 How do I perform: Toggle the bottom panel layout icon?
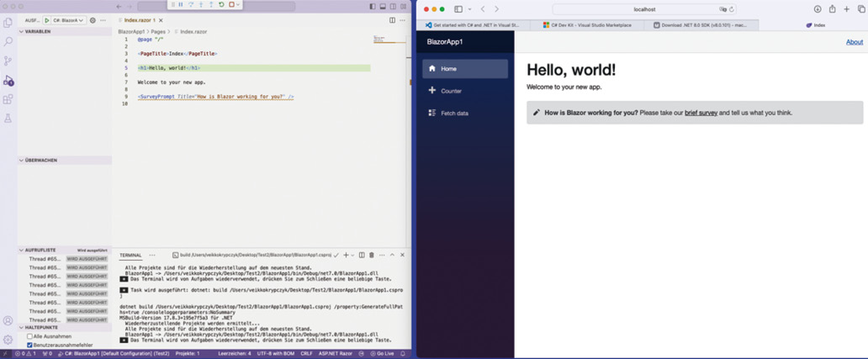coord(383,6)
